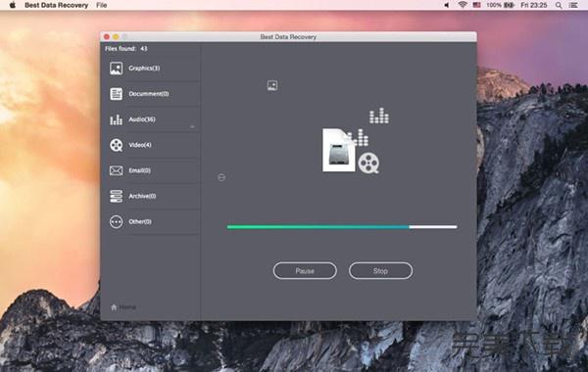Select Audio(36) category label

click(142, 119)
